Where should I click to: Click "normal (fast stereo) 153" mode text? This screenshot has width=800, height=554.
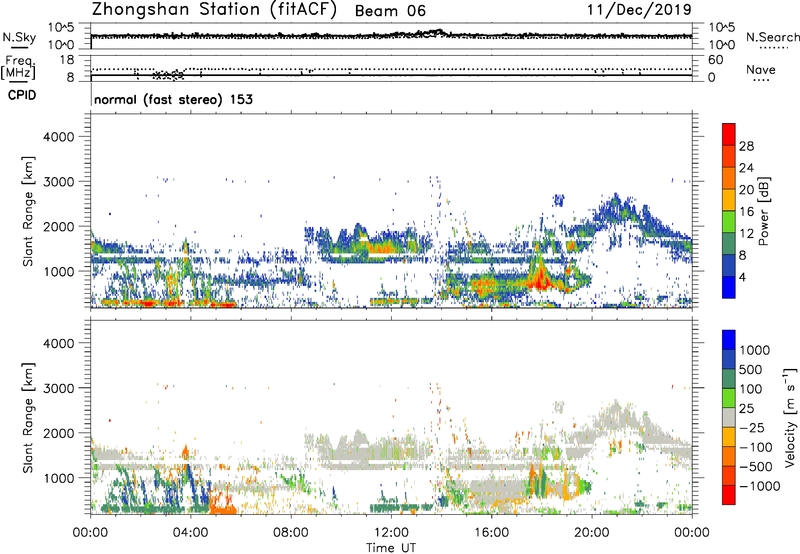tap(173, 99)
